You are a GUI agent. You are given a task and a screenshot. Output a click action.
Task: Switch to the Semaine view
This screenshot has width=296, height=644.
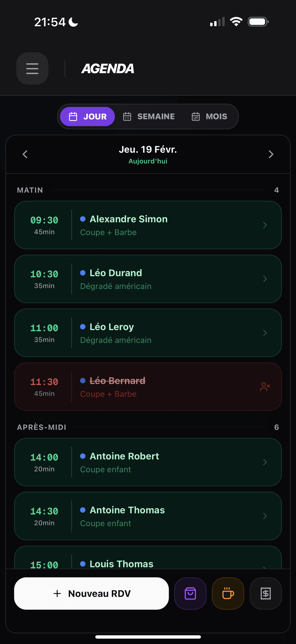[149, 117]
